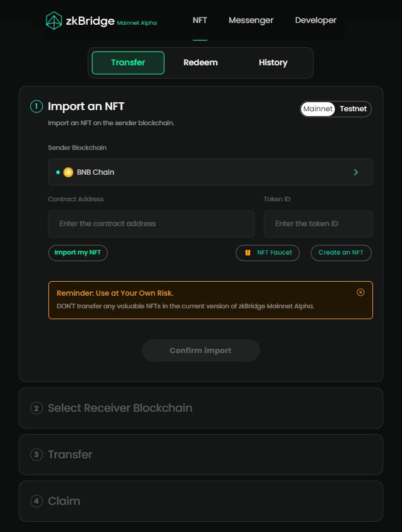Select the green Transfer tab
Image resolution: width=402 pixels, height=532 pixels.
[x=128, y=63]
